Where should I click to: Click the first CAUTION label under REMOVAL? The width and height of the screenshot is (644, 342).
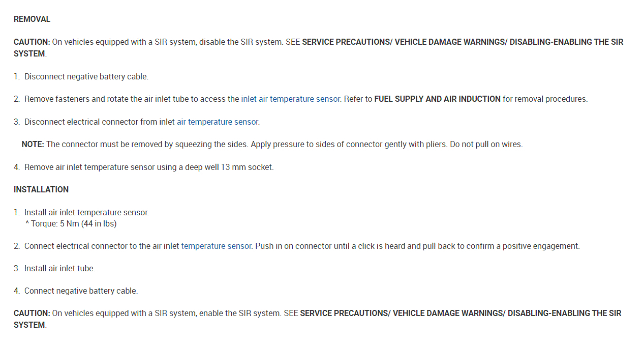(32, 42)
